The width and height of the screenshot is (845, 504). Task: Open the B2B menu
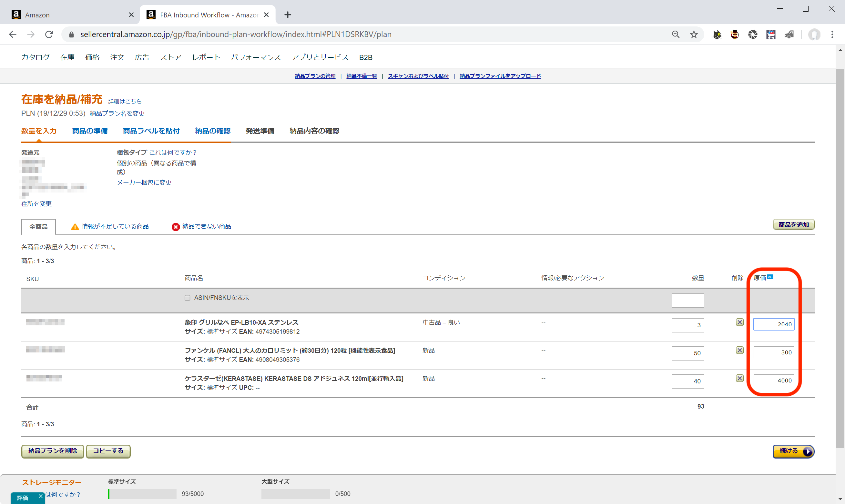366,57
